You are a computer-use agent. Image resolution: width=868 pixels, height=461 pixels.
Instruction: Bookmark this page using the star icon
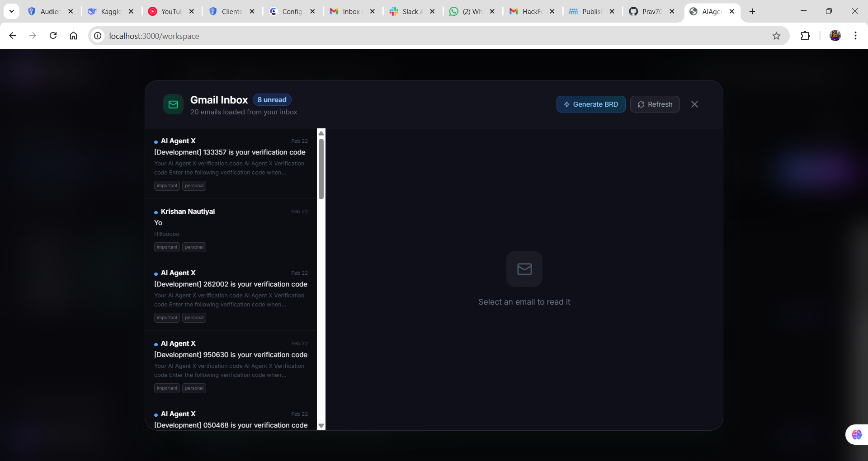pos(777,36)
